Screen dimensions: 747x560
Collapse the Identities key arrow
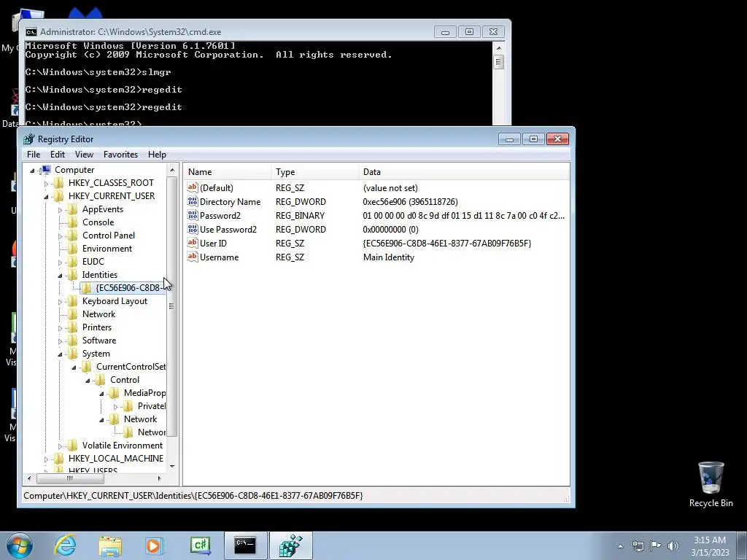(60, 276)
